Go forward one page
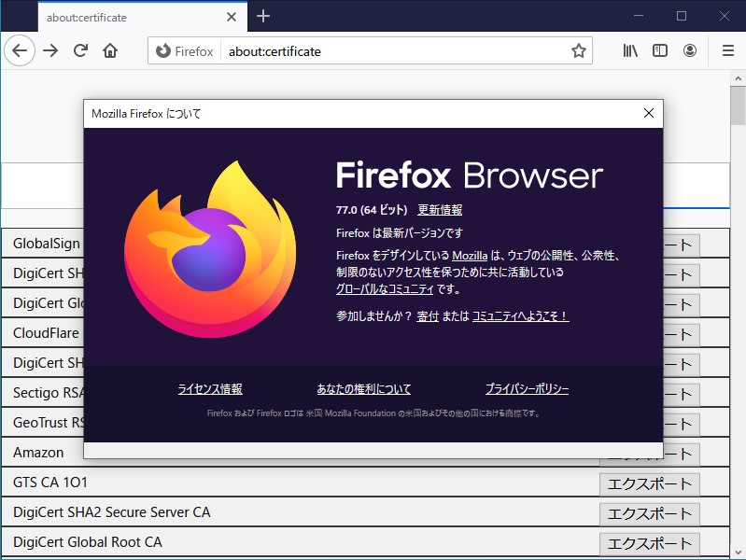Image resolution: width=746 pixels, height=560 pixels. 50,50
